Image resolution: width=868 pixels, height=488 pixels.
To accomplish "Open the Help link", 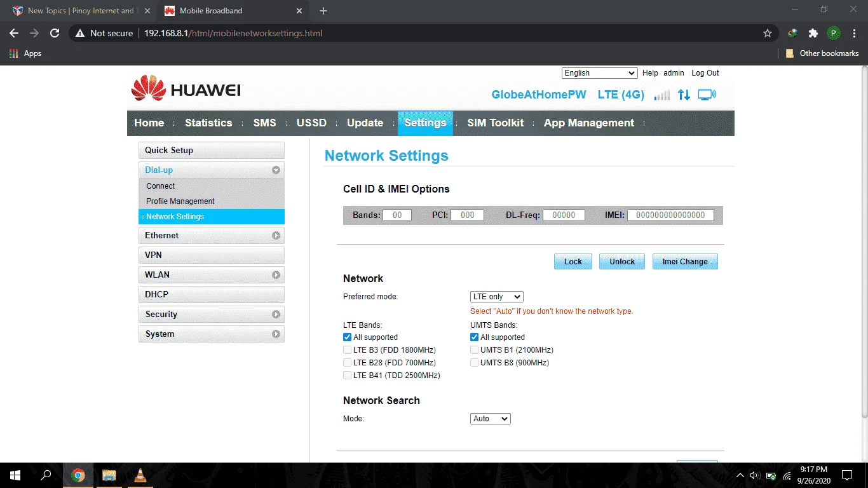I will click(650, 73).
